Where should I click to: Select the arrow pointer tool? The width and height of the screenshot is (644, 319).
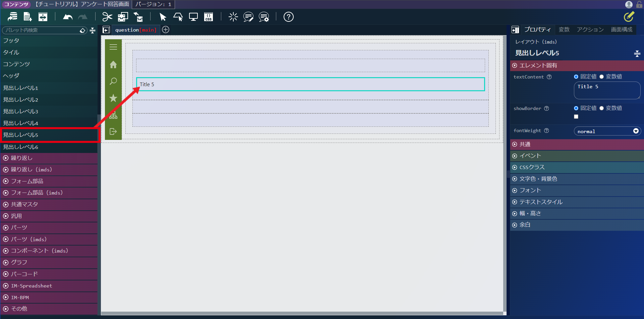[x=163, y=17]
